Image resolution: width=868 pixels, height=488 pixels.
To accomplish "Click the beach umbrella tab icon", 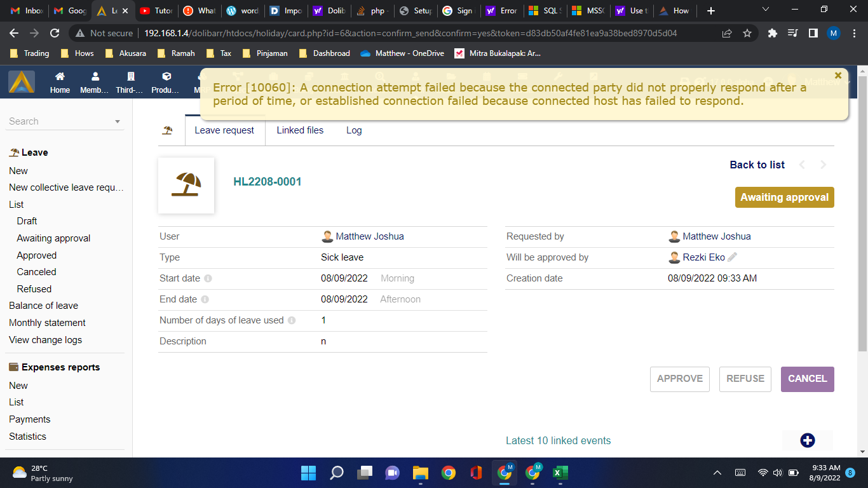I will pyautogui.click(x=168, y=130).
